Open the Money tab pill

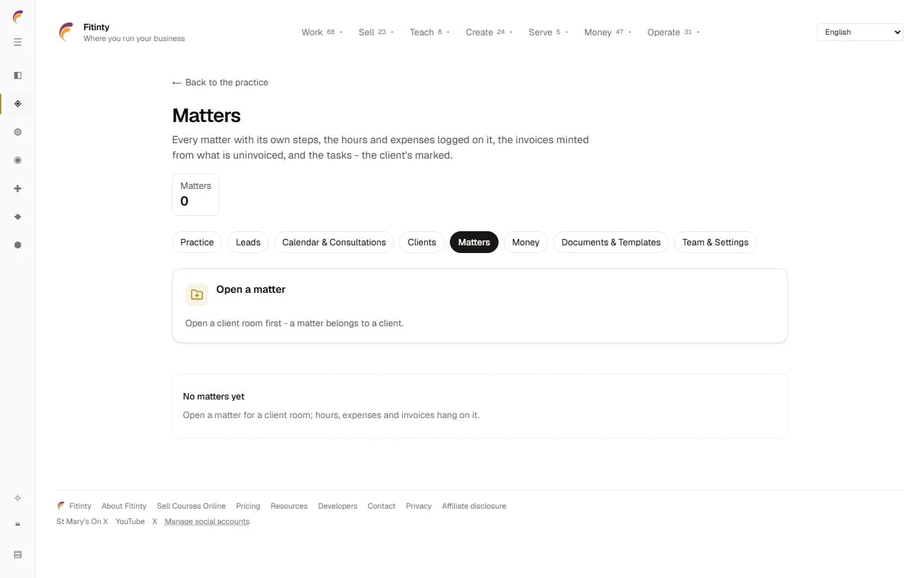click(x=526, y=242)
